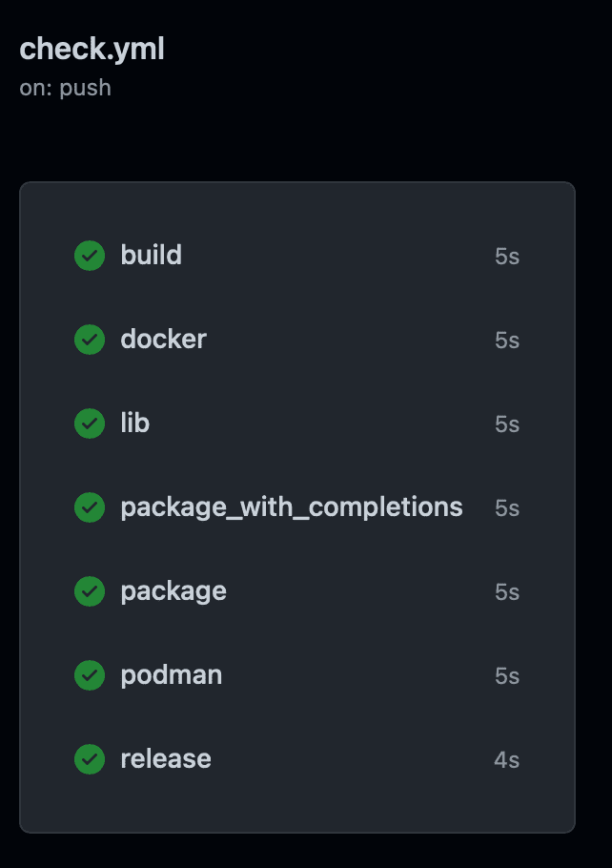This screenshot has width=612, height=868.
Task: Click the check.yml workflow title
Action: (92, 48)
